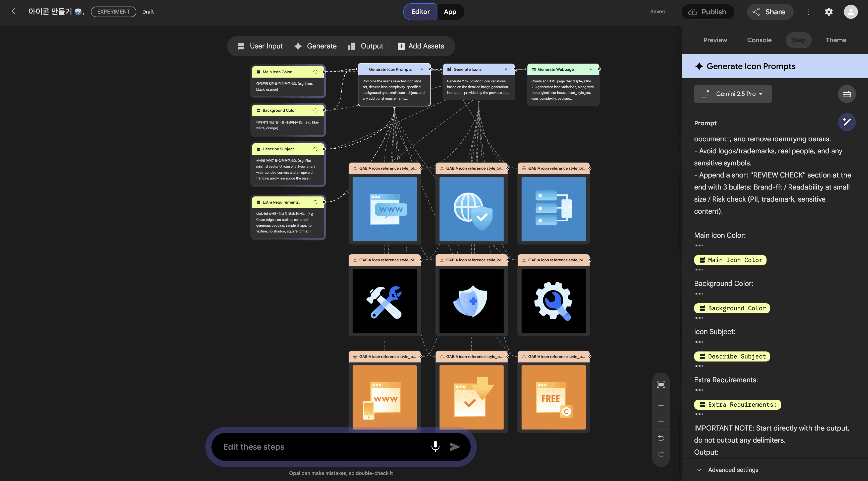Click the fit-to-screen canvas icon
Image resolution: width=868 pixels, height=481 pixels.
[661, 385]
